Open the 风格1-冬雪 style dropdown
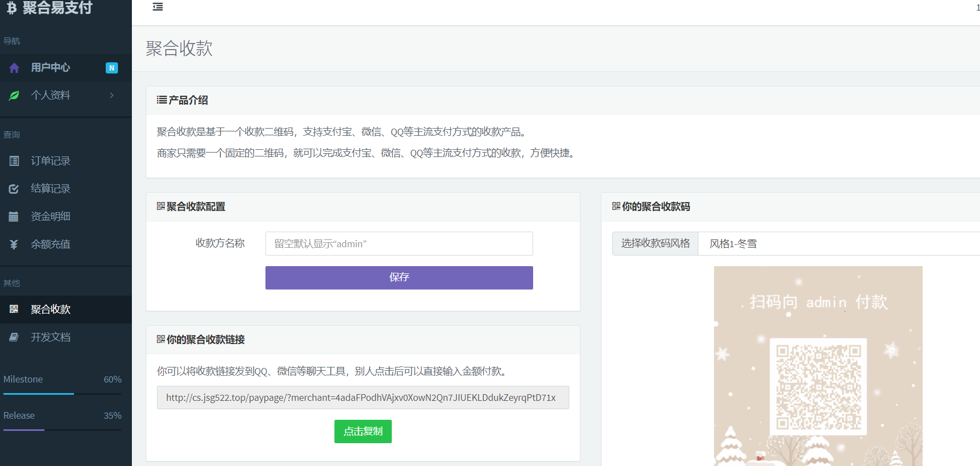The height and width of the screenshot is (466, 980). tap(839, 243)
